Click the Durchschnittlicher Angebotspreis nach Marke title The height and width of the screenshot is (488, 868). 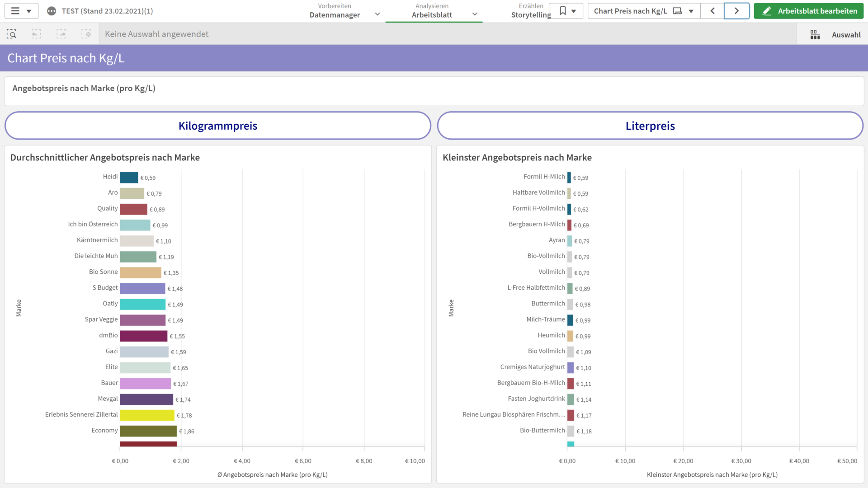(105, 157)
